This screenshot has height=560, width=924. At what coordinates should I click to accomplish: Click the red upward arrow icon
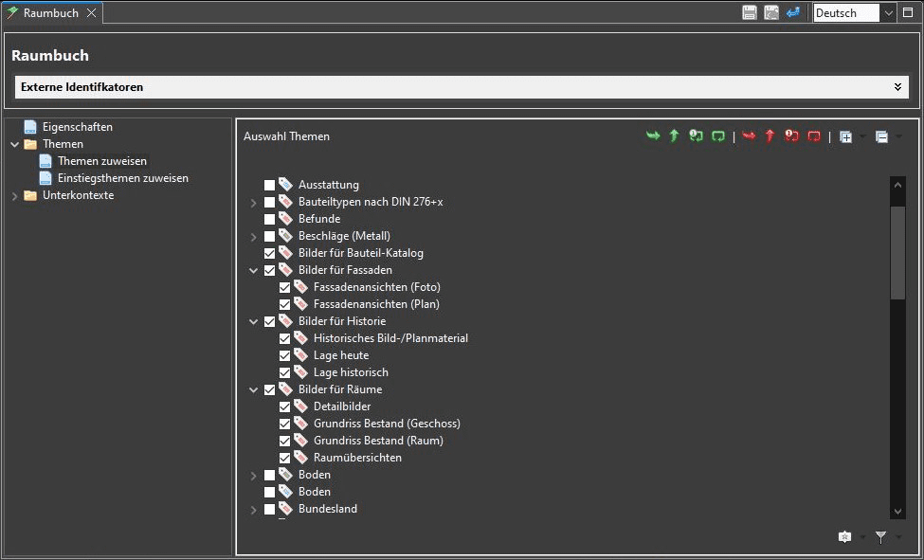coord(770,136)
